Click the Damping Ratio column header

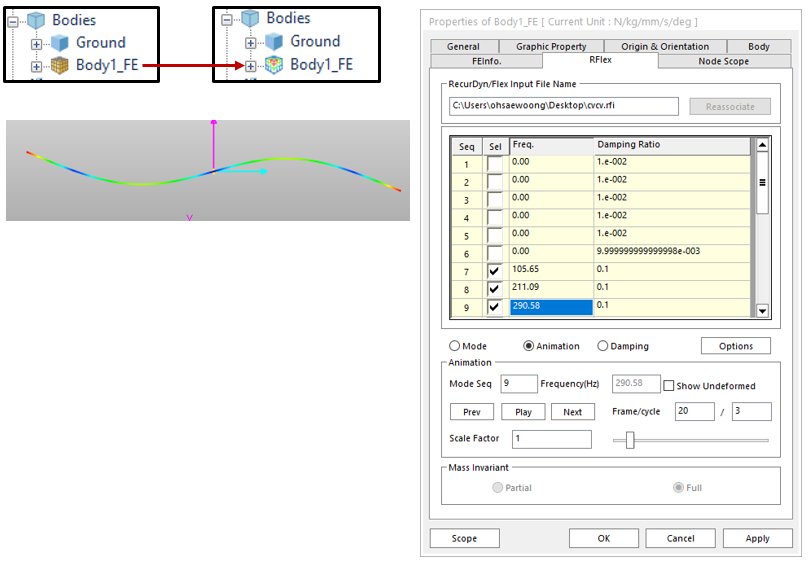(x=672, y=145)
